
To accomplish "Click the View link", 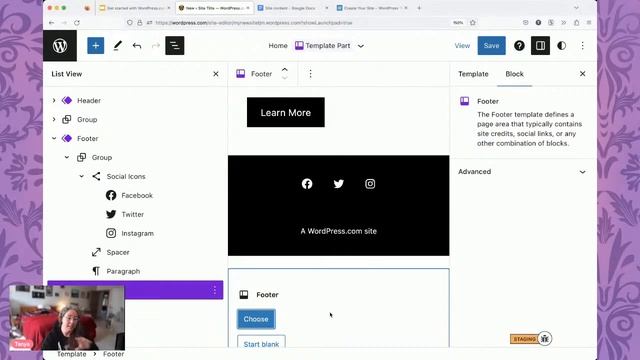I will [462, 46].
